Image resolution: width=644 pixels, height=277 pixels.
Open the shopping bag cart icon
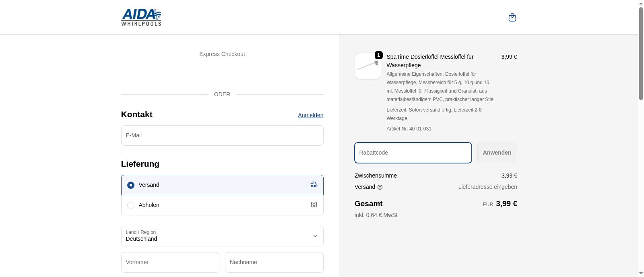pyautogui.click(x=512, y=17)
